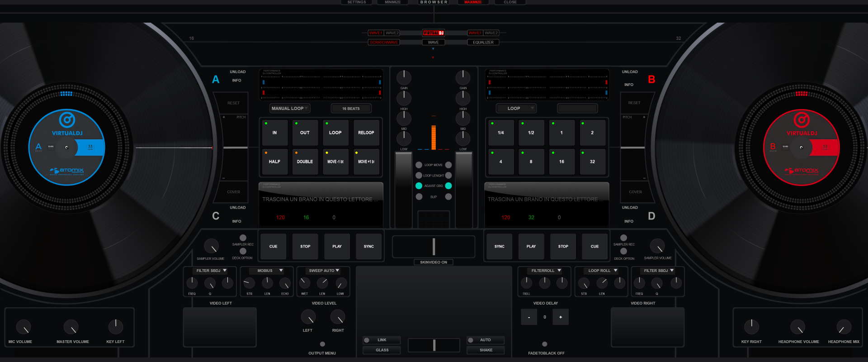Open the MOBIUS effect dropdown

click(268, 271)
